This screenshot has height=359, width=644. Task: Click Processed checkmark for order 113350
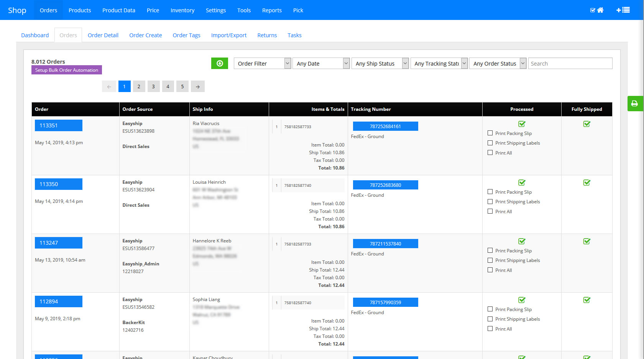[x=522, y=183]
